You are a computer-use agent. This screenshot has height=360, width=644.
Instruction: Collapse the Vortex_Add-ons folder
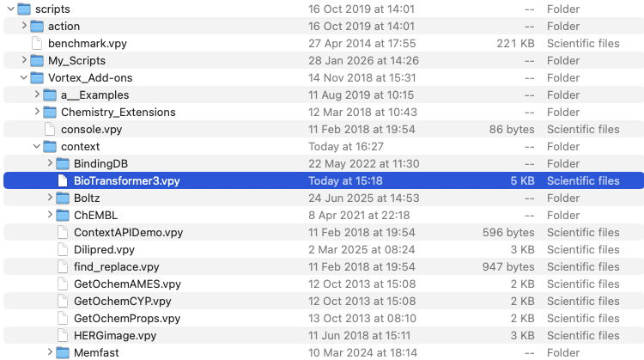23,77
